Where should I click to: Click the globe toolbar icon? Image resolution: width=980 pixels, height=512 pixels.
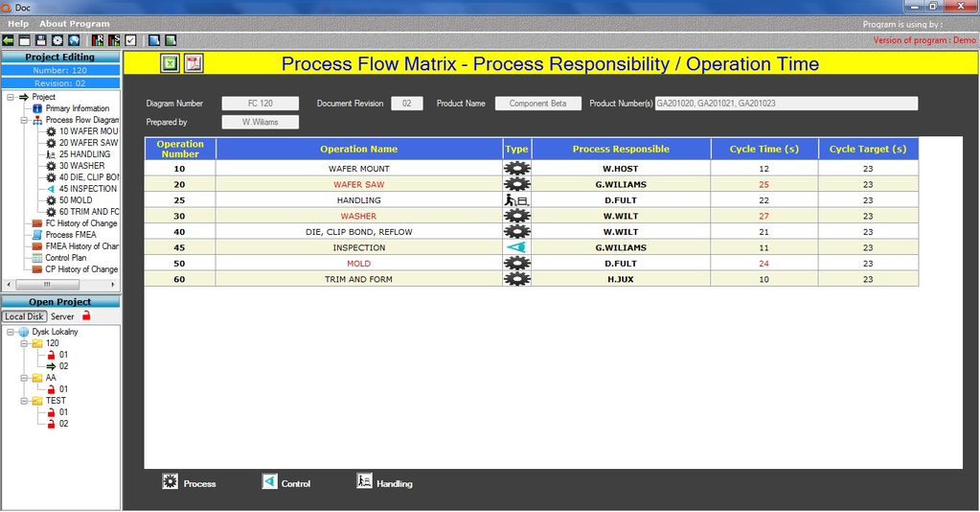tap(74, 40)
